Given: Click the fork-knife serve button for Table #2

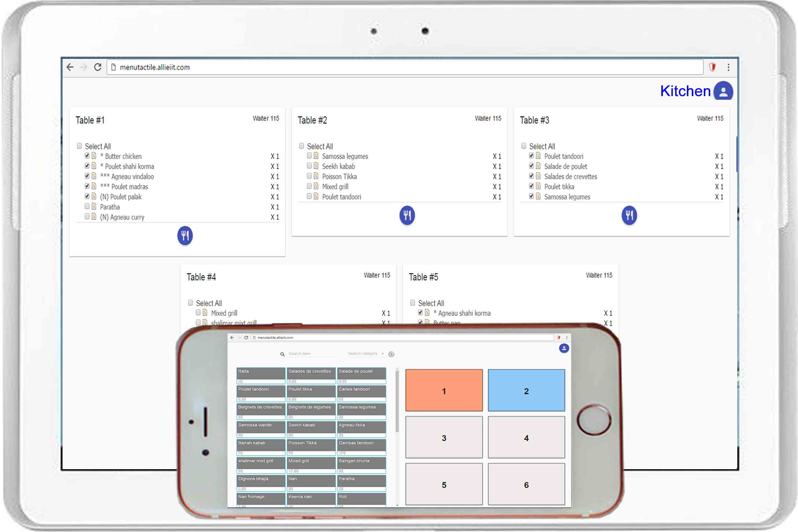Looking at the screenshot, I should pos(407,215).
